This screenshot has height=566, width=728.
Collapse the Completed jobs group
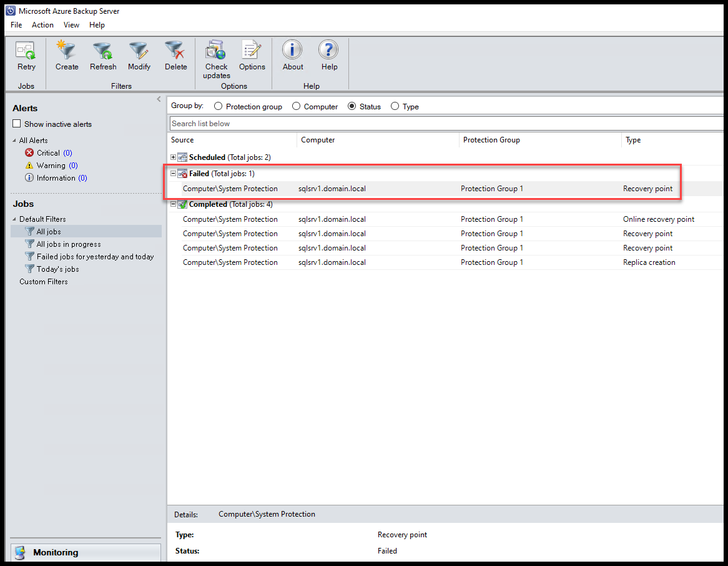(173, 204)
